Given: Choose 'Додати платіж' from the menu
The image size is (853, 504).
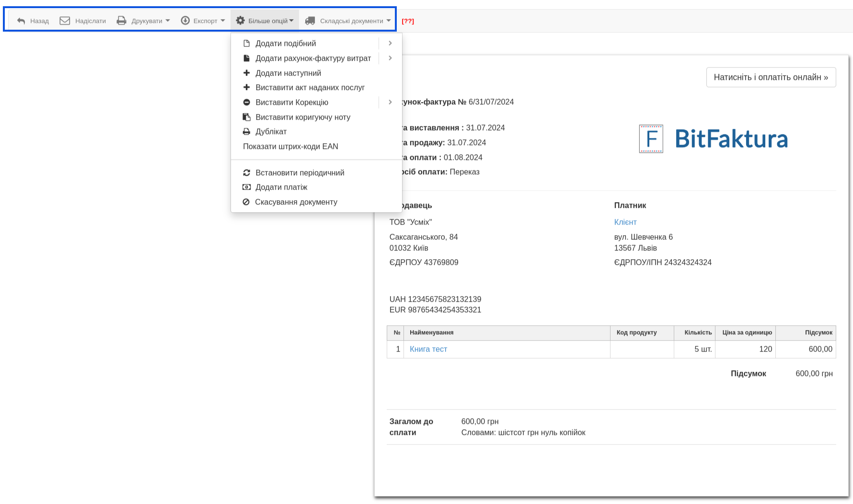Looking at the screenshot, I should (x=281, y=187).
